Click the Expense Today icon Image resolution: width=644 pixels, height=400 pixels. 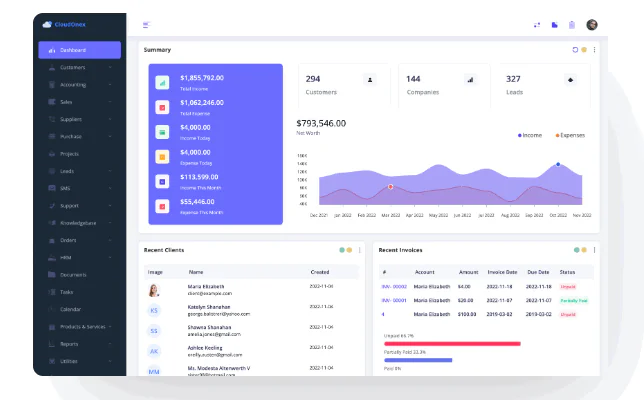pyautogui.click(x=162, y=157)
